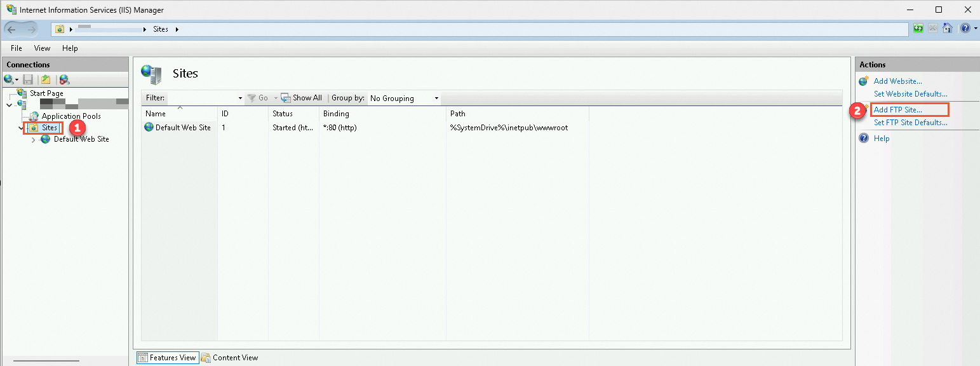Click the Go button label
This screenshot has height=366, width=980.
tap(263, 98)
